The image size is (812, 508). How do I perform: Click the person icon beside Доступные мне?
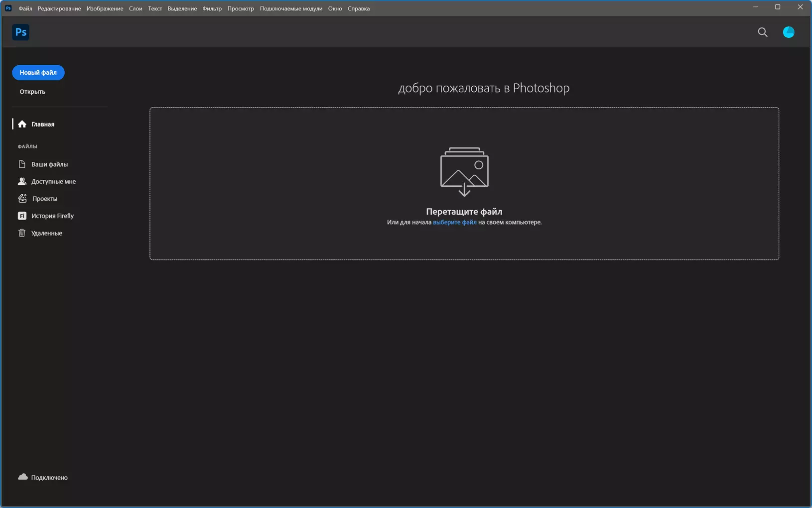coord(22,181)
